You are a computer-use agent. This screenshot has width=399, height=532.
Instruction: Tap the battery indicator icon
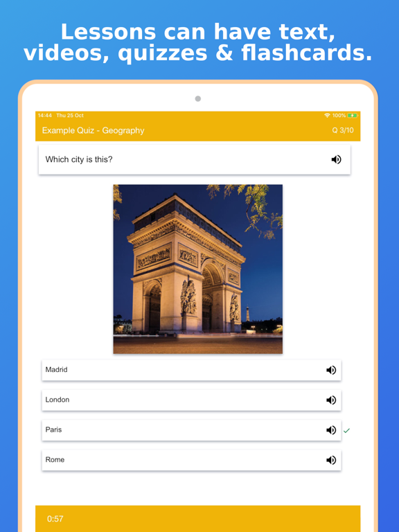point(352,116)
